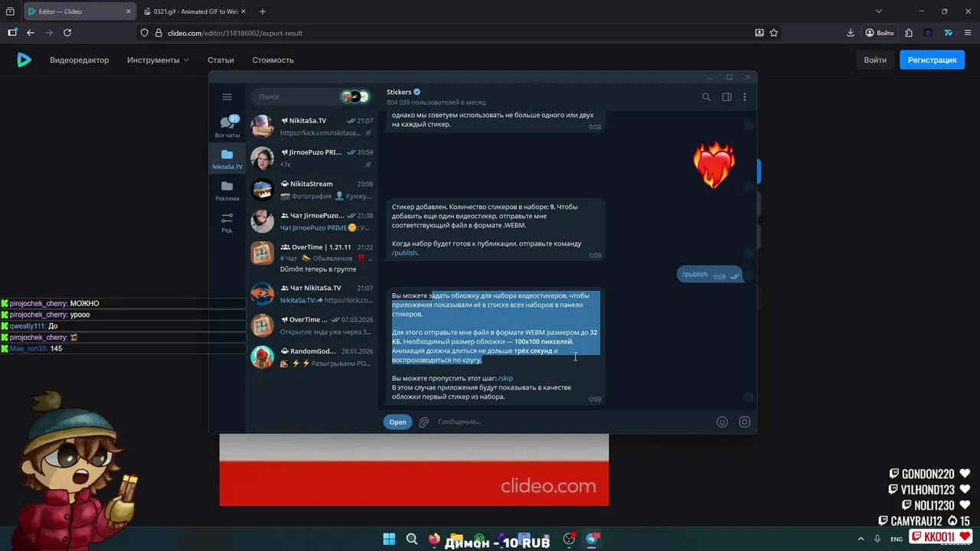Viewport: 980px width, 551px height.
Task: Expand the list all tabs chevron
Action: (x=878, y=11)
